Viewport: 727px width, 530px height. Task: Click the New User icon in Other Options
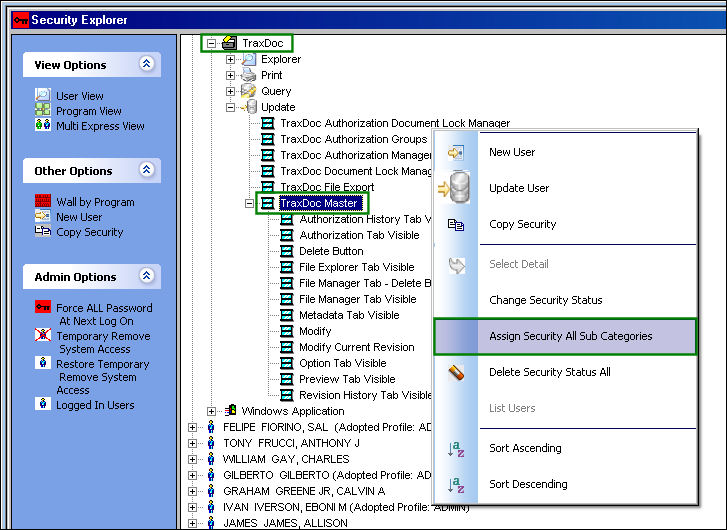click(x=43, y=216)
